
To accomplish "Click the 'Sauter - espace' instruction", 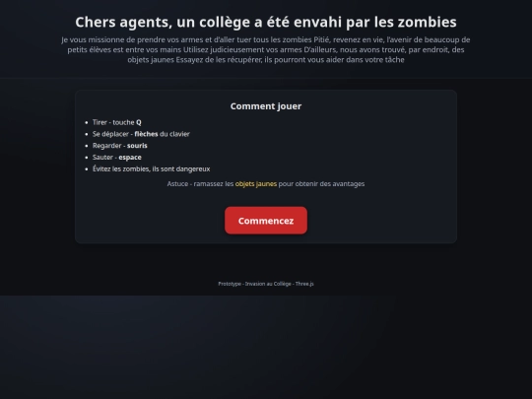I will tap(116, 157).
